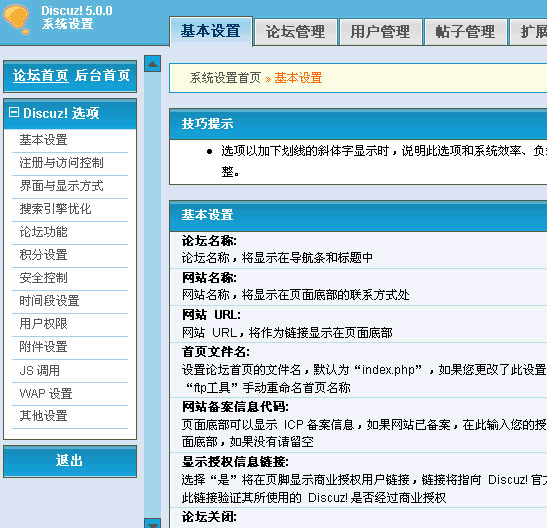Open the 用户管理 tab
Screen dimensions: 547x528
(380, 32)
